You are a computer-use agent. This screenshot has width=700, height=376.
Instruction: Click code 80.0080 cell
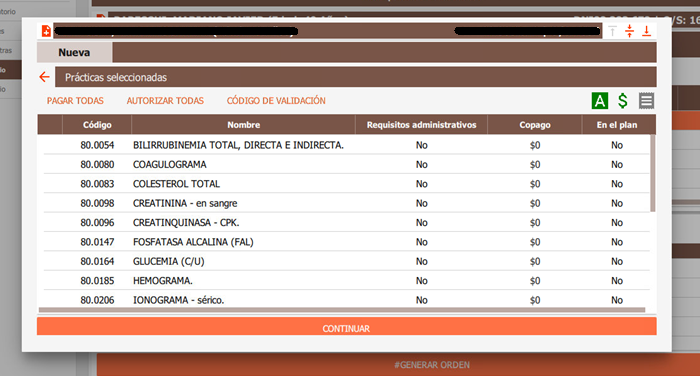[97, 165]
